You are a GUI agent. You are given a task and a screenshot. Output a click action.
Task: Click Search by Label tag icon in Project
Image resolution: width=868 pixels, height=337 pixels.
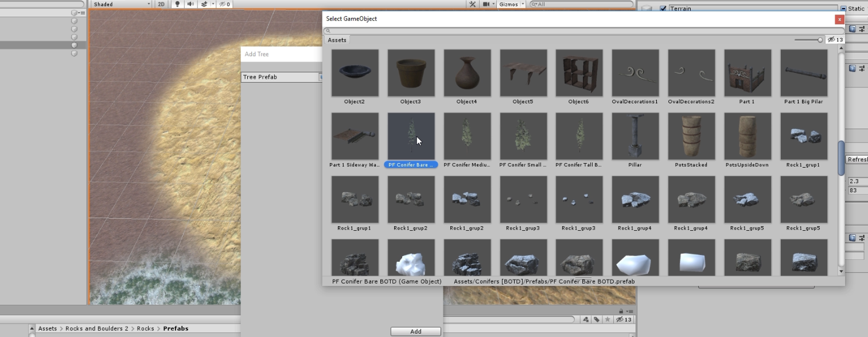tap(597, 319)
